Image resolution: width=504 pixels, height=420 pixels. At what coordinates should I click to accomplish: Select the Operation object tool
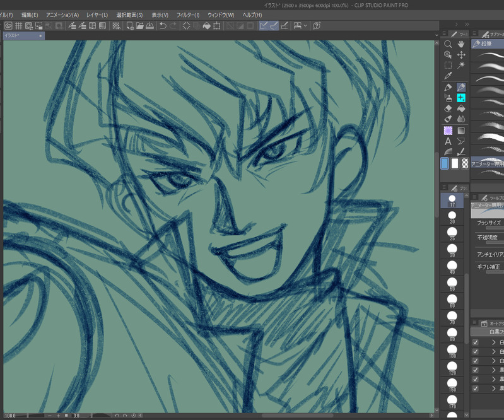pyautogui.click(x=448, y=55)
